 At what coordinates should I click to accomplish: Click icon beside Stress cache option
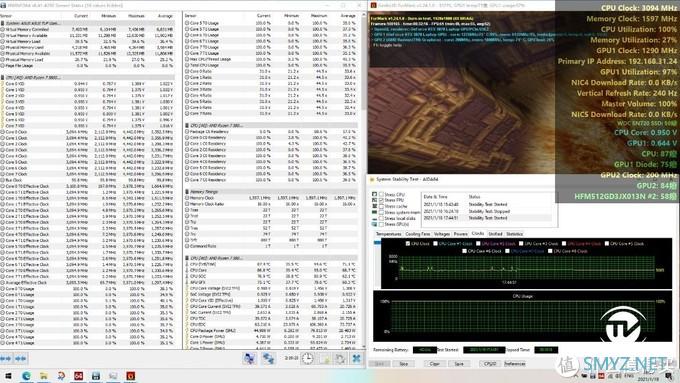pyautogui.click(x=375, y=206)
